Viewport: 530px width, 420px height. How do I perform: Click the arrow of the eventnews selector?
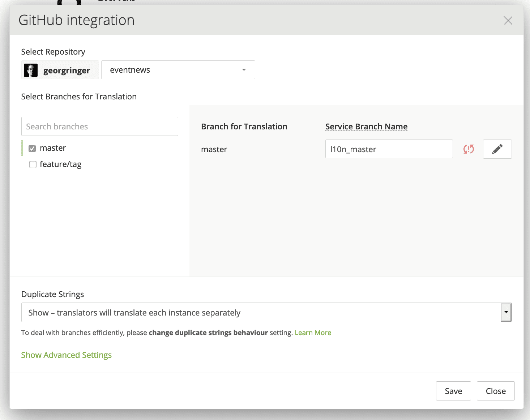pos(244,70)
